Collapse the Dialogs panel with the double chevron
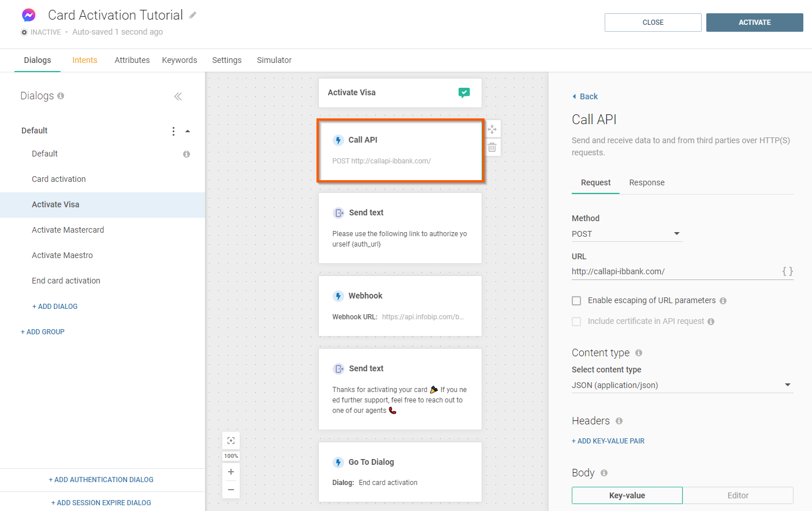This screenshot has width=812, height=511. (178, 96)
